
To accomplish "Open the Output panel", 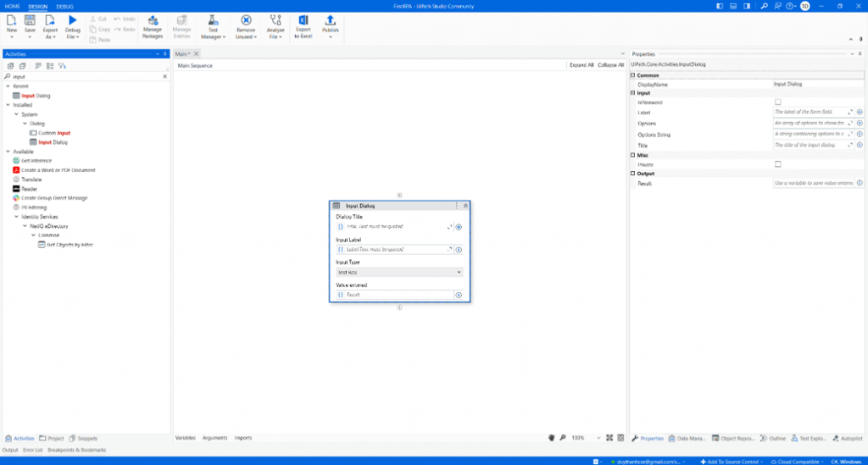I will pyautogui.click(x=10, y=450).
